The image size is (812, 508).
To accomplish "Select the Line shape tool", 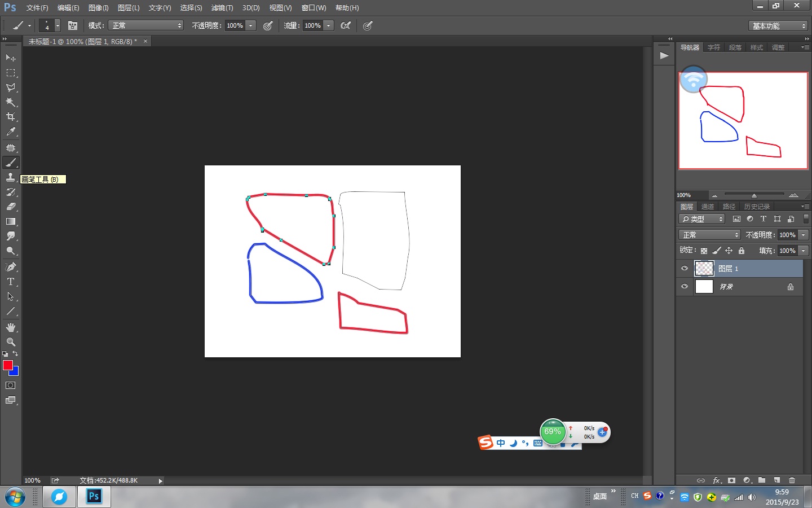I will pos(11,311).
